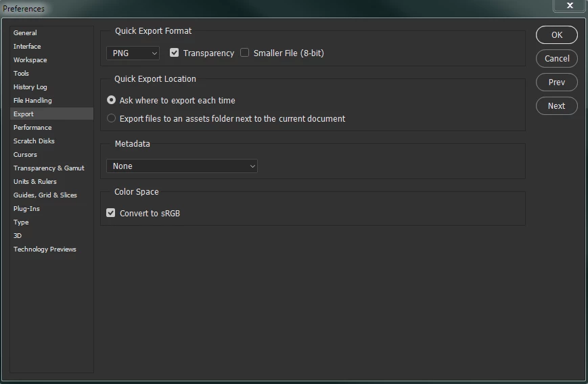588x384 pixels.
Task: Advance with the Next button
Action: pyautogui.click(x=556, y=106)
